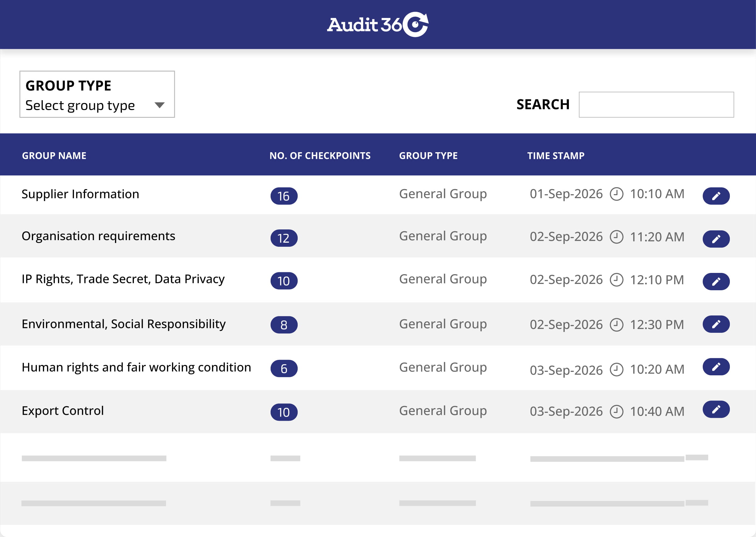The image size is (756, 537).
Task: Click the Audit 360 logo
Action: (x=378, y=25)
